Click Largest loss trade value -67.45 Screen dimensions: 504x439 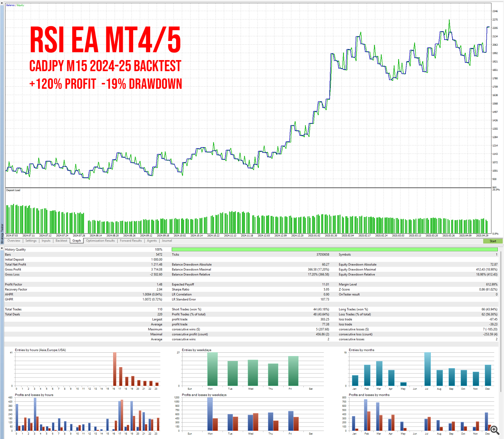[493, 319]
